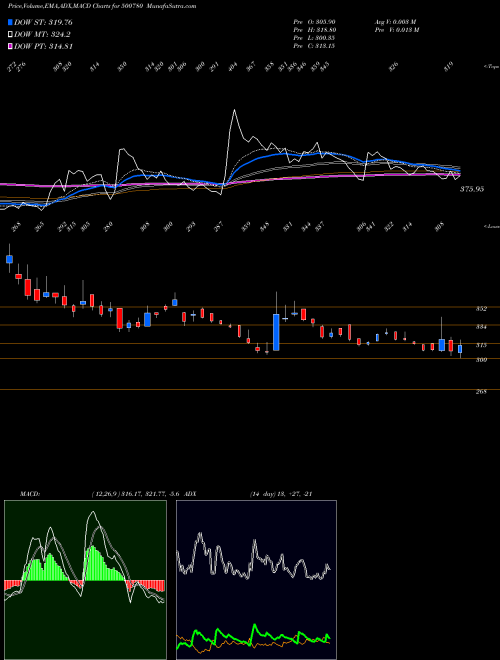Click the 300 price level label
Image resolution: width=500 pixels, height=660 pixels.
coord(481,360)
